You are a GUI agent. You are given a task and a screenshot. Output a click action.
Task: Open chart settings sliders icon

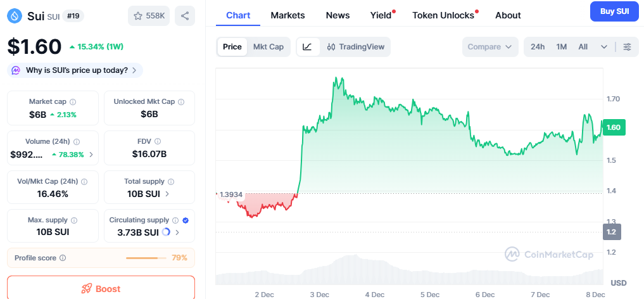pyautogui.click(x=627, y=47)
